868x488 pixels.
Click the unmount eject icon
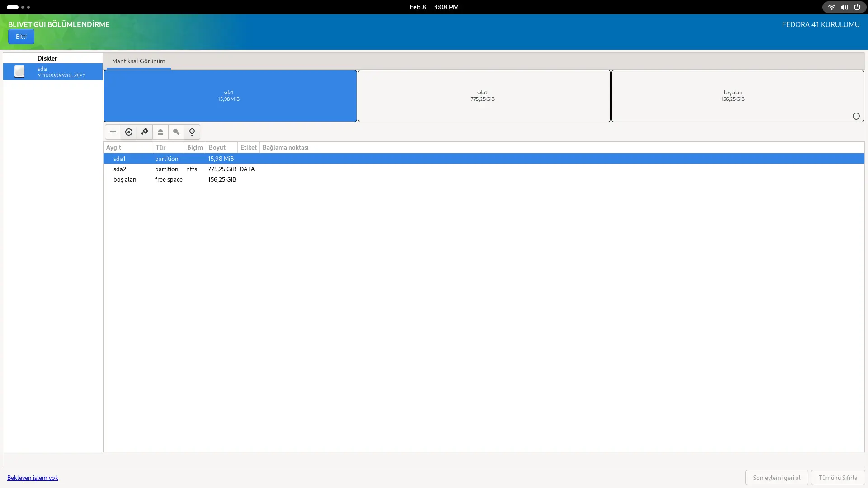coord(160,132)
